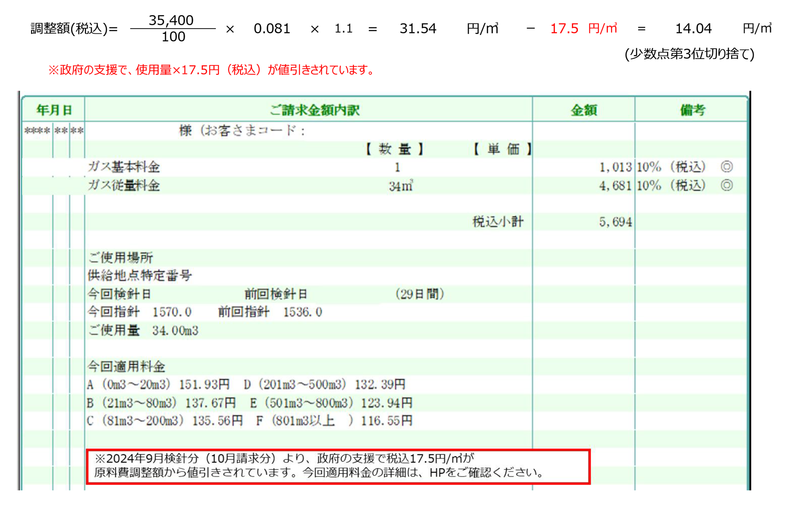Select the red 17.5 円/㎥ discount in formula

tap(583, 29)
